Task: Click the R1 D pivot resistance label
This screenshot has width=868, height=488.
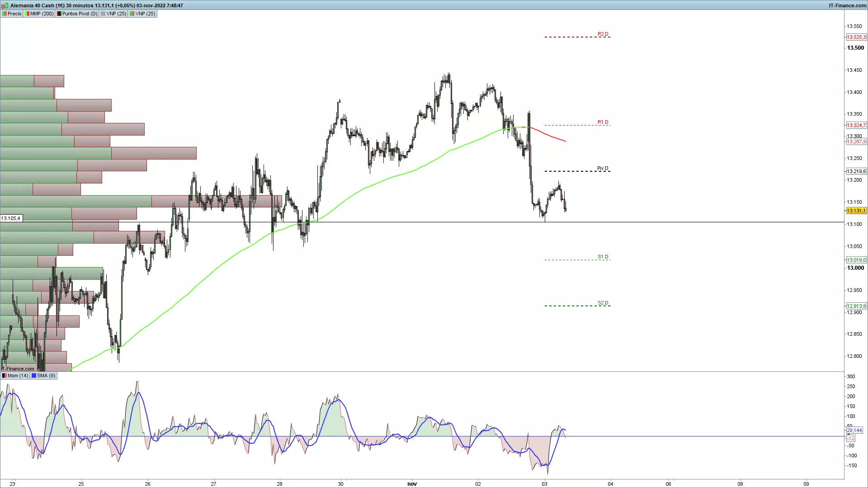Action: (603, 122)
